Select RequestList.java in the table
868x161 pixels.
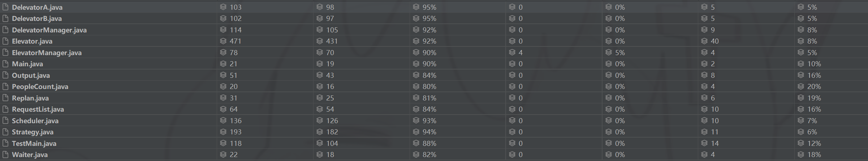tap(38, 109)
